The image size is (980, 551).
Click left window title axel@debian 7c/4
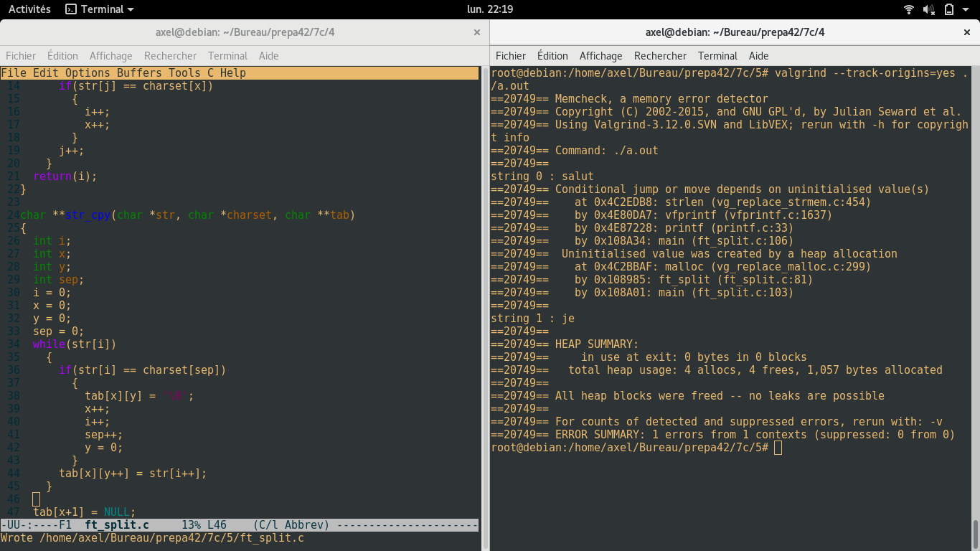tap(245, 32)
